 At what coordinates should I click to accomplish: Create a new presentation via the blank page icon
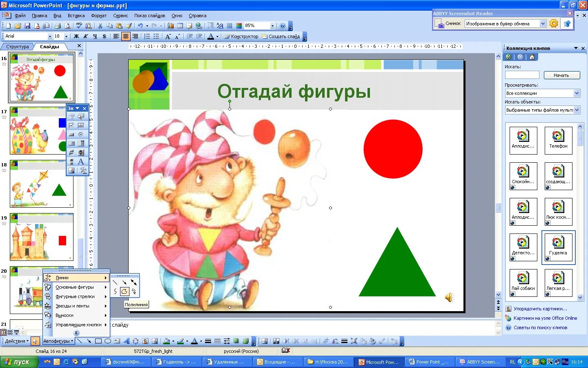tap(9, 26)
